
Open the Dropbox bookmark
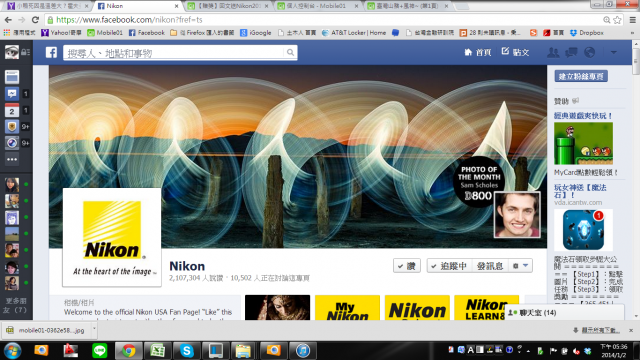tap(587, 33)
